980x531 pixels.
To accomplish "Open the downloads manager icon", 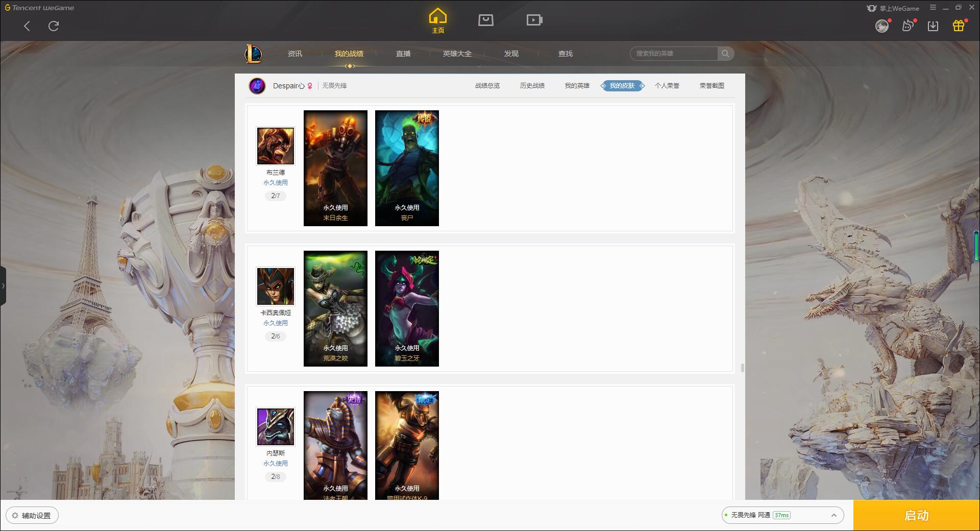I will 933,26.
